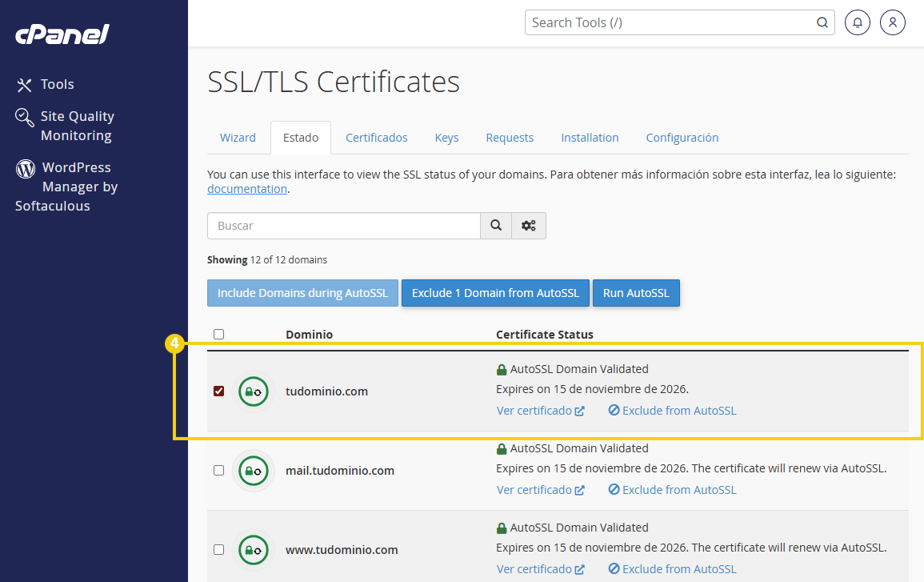Open the user account menu icon

pos(893,22)
